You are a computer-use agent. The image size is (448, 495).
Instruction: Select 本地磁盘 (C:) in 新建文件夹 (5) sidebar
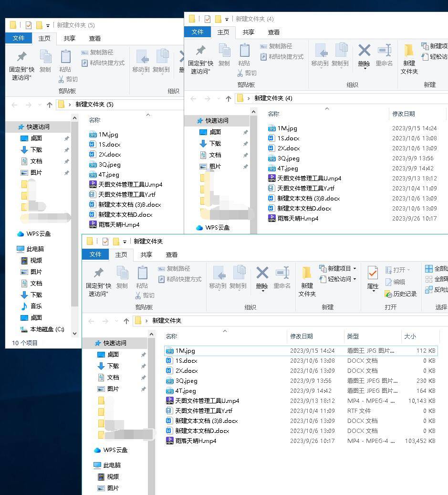pos(42,329)
